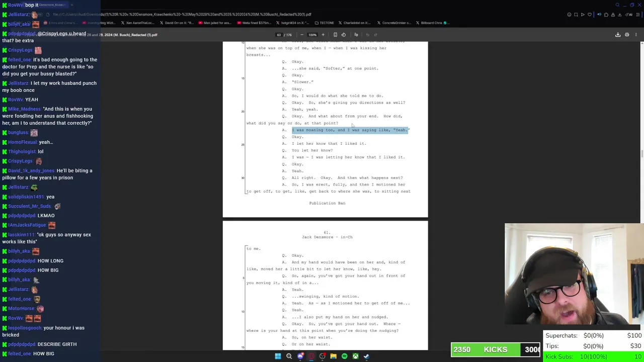Download the PDF file
The height and width of the screenshot is (362, 644).
[x=618, y=35]
